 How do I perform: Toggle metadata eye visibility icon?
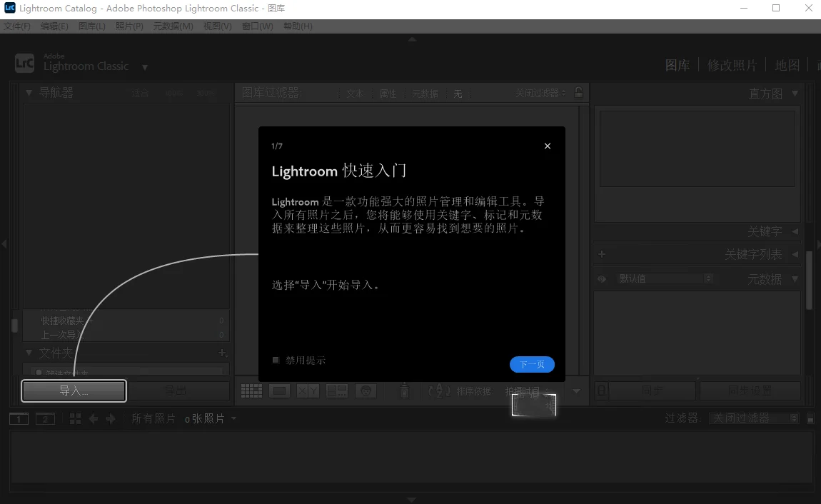pos(602,279)
